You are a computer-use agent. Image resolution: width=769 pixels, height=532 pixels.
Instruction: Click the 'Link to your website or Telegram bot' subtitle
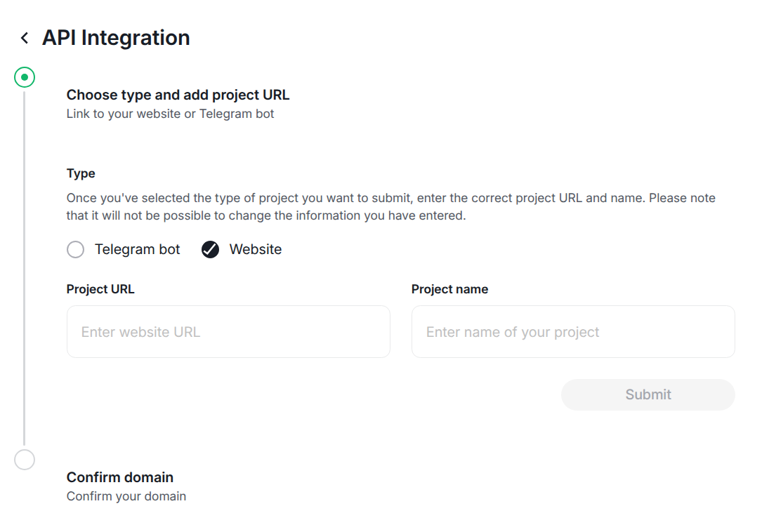click(170, 114)
